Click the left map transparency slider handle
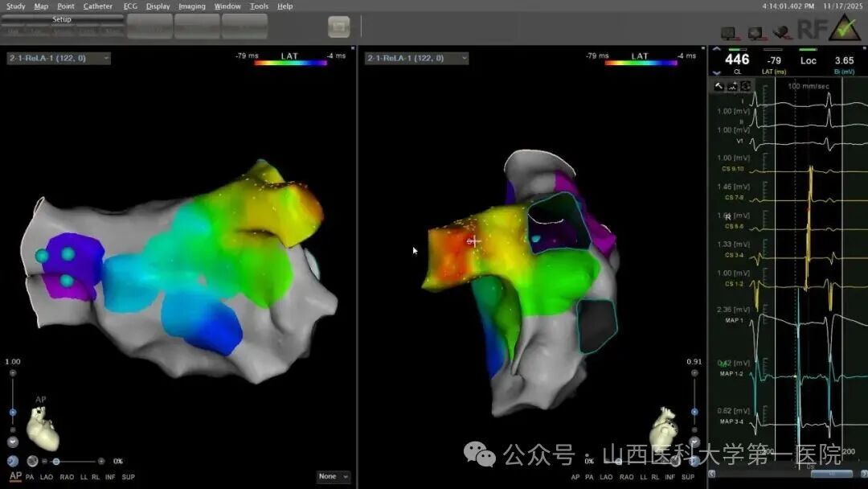Screen dimensions: 868x489 [56, 462]
